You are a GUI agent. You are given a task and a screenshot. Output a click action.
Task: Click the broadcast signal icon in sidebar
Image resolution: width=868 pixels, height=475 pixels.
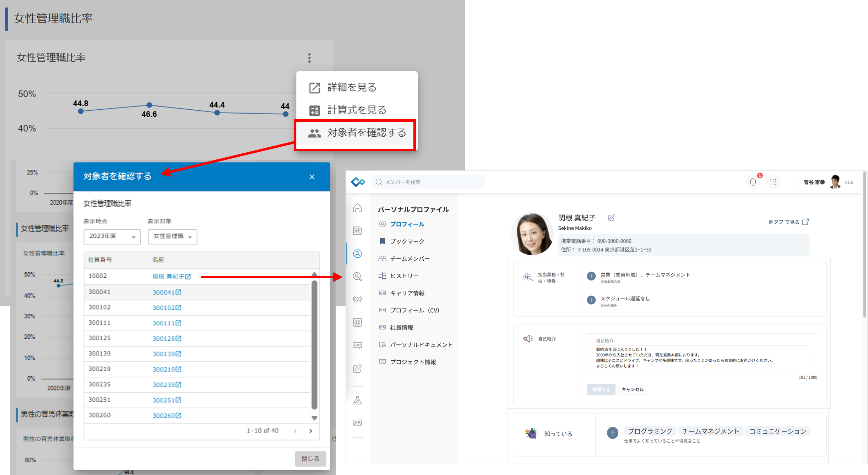(x=357, y=300)
